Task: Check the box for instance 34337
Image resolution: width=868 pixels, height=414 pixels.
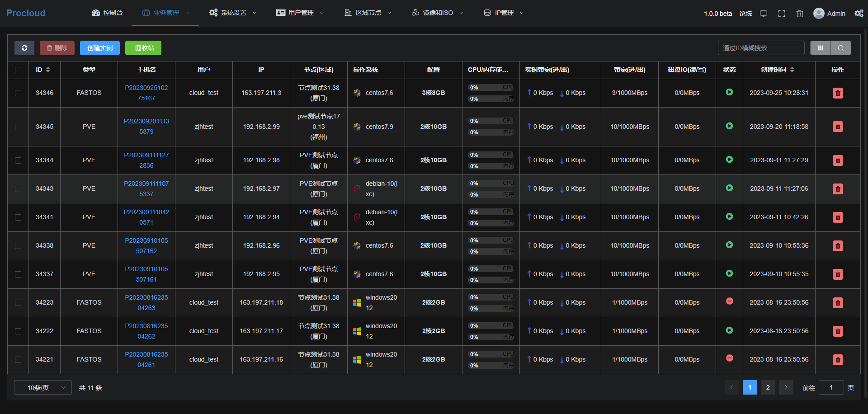Action: point(18,274)
